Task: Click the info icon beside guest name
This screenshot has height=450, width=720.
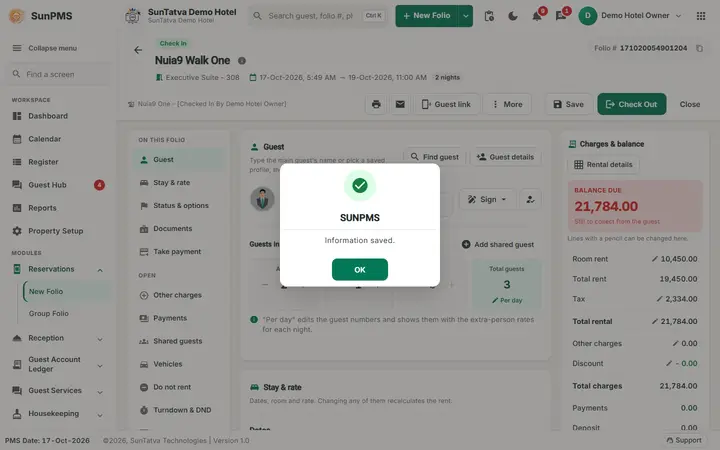Action: coord(242,61)
